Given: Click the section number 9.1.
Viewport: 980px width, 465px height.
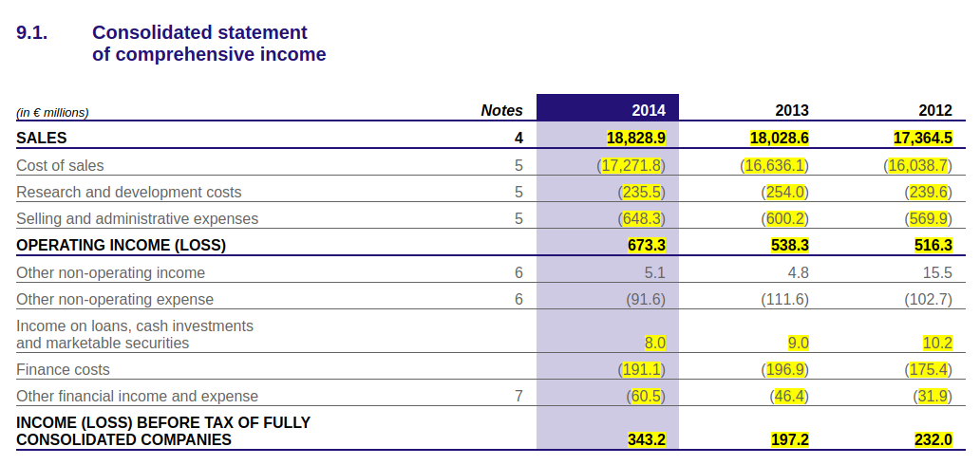Looking at the screenshot, I should click(32, 32).
